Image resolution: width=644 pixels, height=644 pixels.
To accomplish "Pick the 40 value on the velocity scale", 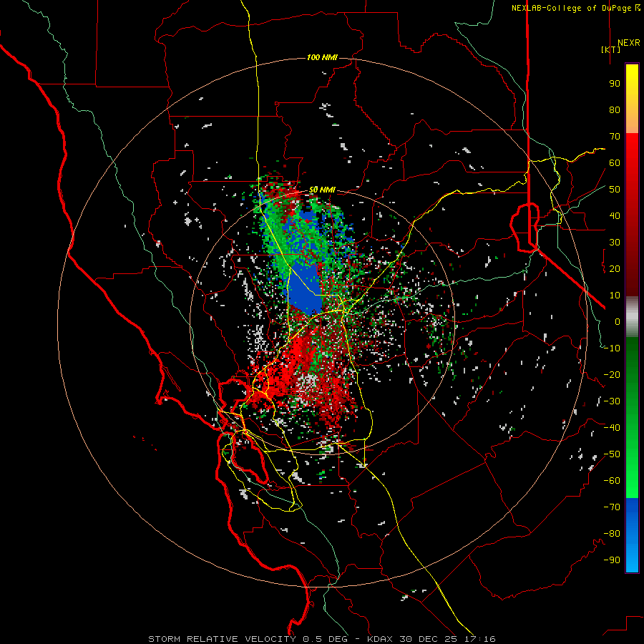I will (615, 215).
